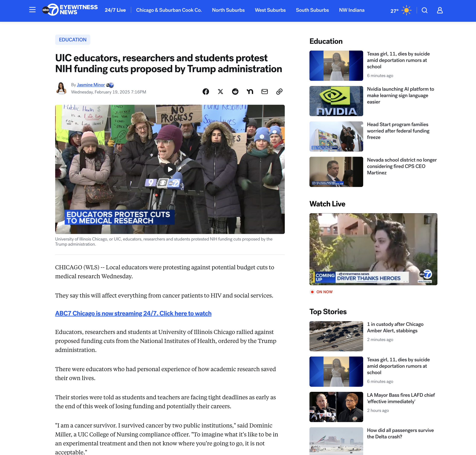Screen dimensions: 476x455
Task: Click LA Mayor Bass story thumbnail
Action: click(336, 407)
